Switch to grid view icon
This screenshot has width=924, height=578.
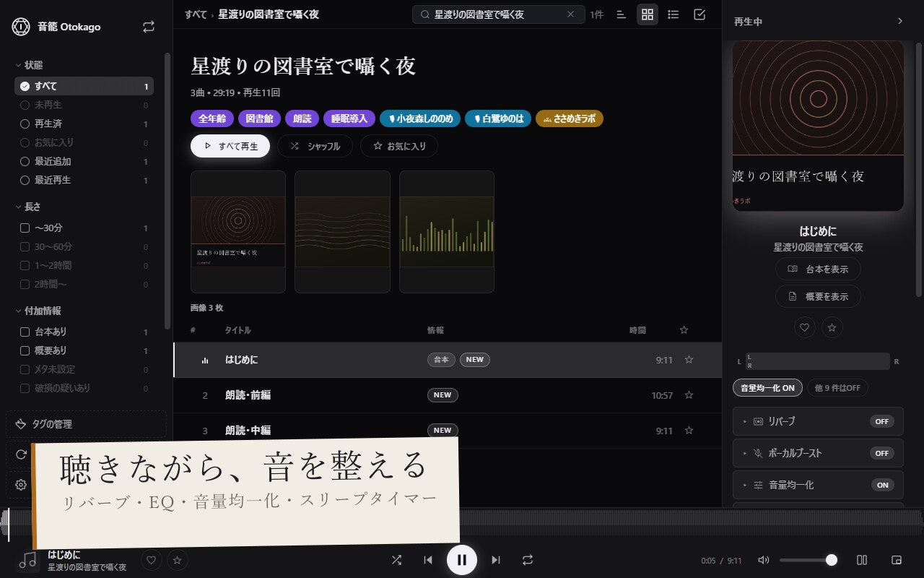click(x=648, y=14)
